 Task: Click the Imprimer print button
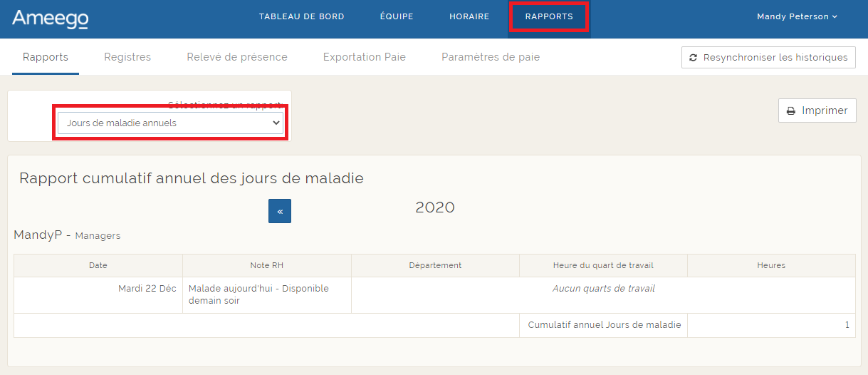pos(817,111)
